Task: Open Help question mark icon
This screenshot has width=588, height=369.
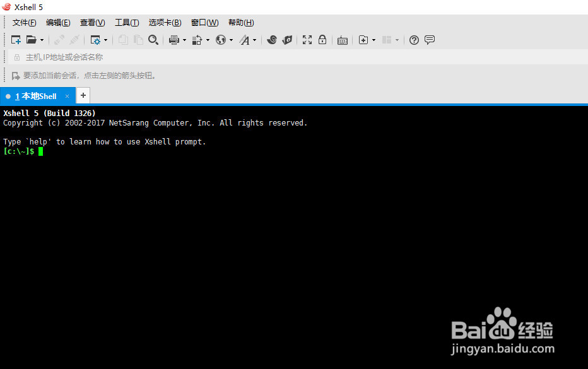Action: coord(414,40)
